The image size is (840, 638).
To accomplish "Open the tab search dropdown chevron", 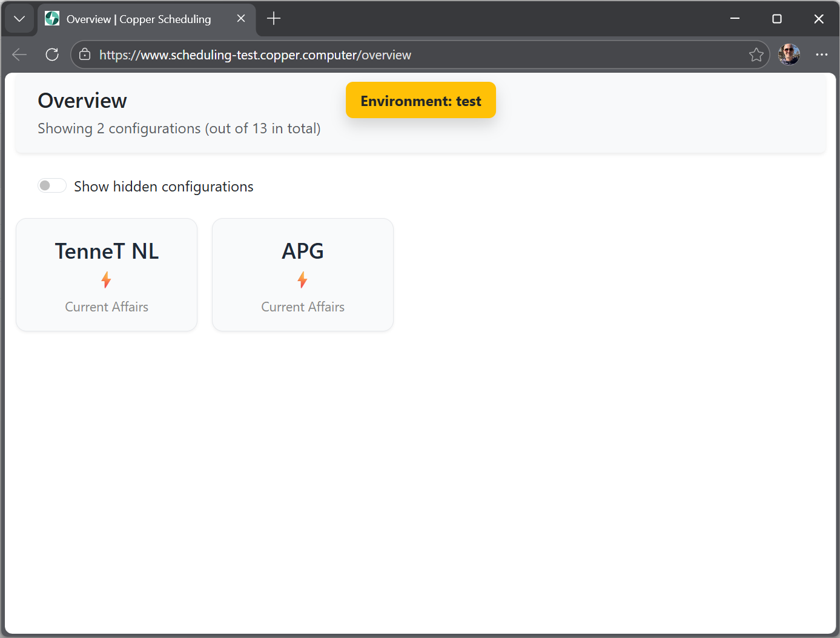I will tap(19, 19).
